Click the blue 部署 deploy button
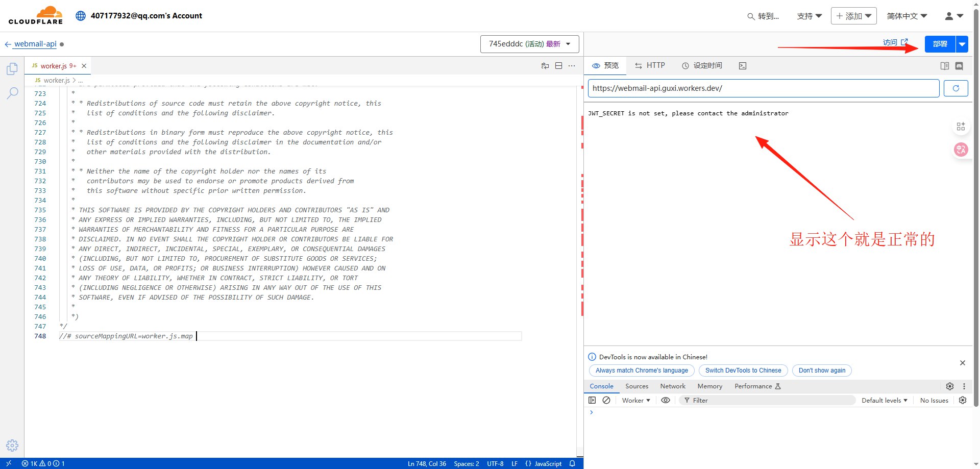The width and height of the screenshot is (980, 469). click(940, 44)
